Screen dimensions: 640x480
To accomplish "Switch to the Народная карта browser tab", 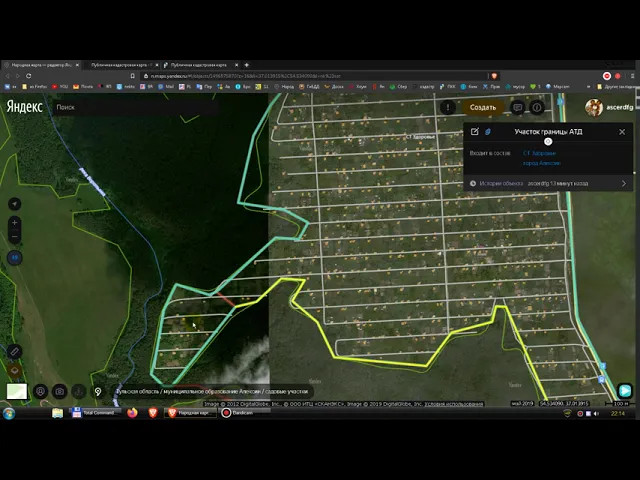I will tap(41, 65).
